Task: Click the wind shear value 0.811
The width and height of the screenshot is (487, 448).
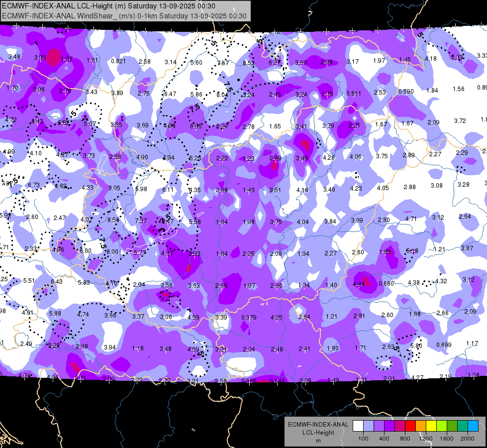Action: click(x=354, y=93)
